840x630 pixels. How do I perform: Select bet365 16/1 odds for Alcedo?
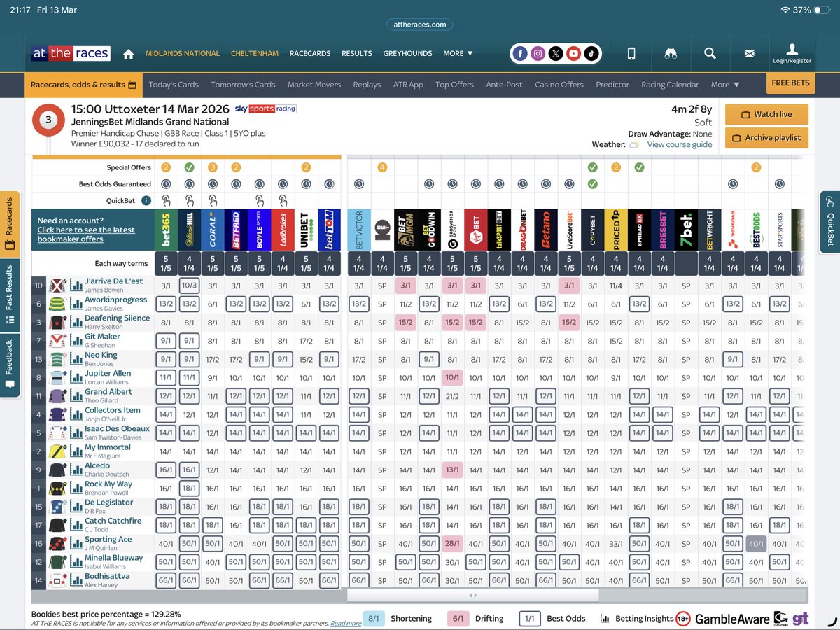pos(166,470)
